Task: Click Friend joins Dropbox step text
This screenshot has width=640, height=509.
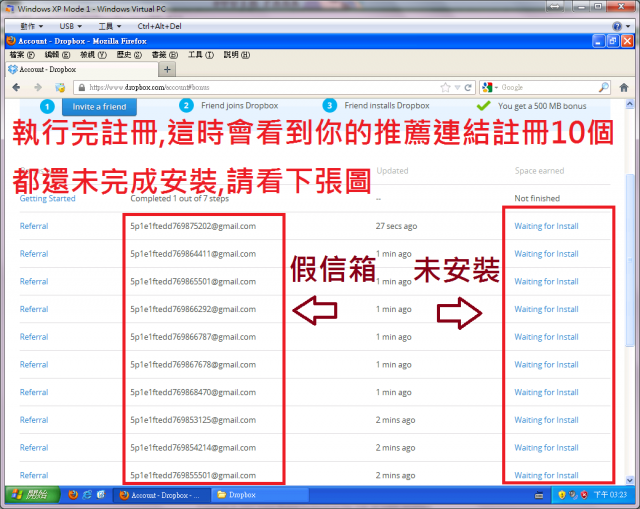Action: coord(240,106)
